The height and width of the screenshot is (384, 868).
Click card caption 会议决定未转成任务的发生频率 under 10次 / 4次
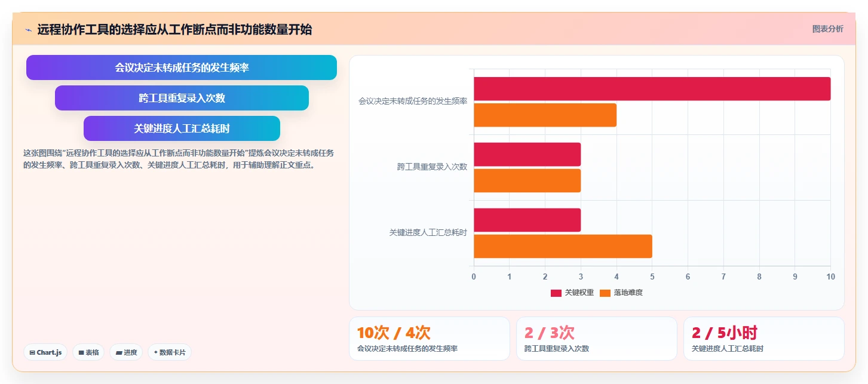[407, 349]
